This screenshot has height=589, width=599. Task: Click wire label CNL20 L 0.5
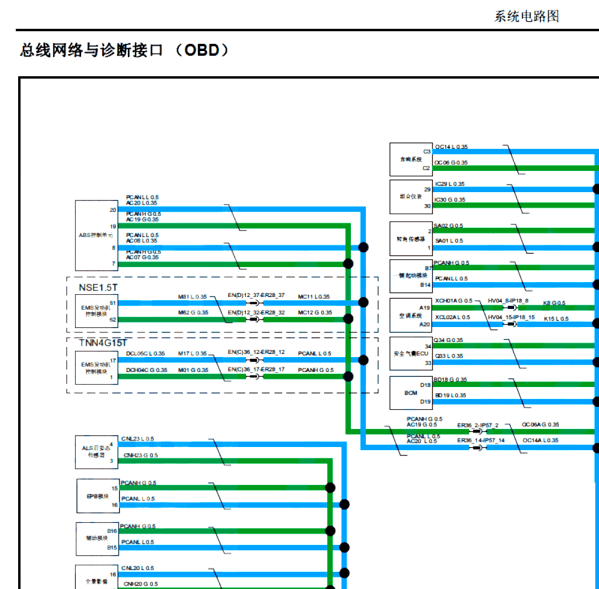138,568
